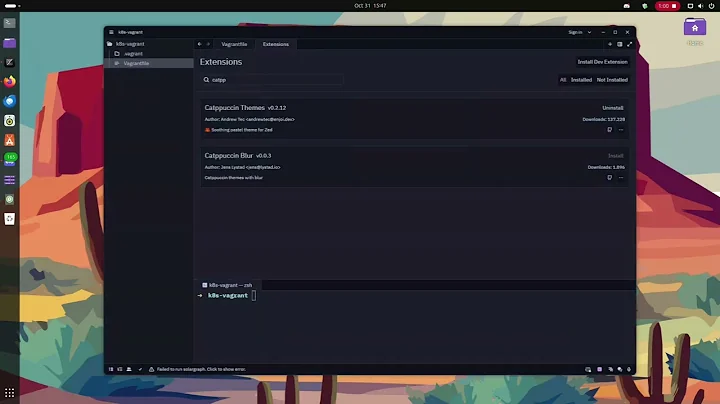Select the k8s-vagrant — zsh terminal tab
The width and height of the screenshot is (720, 404).
click(x=228, y=285)
